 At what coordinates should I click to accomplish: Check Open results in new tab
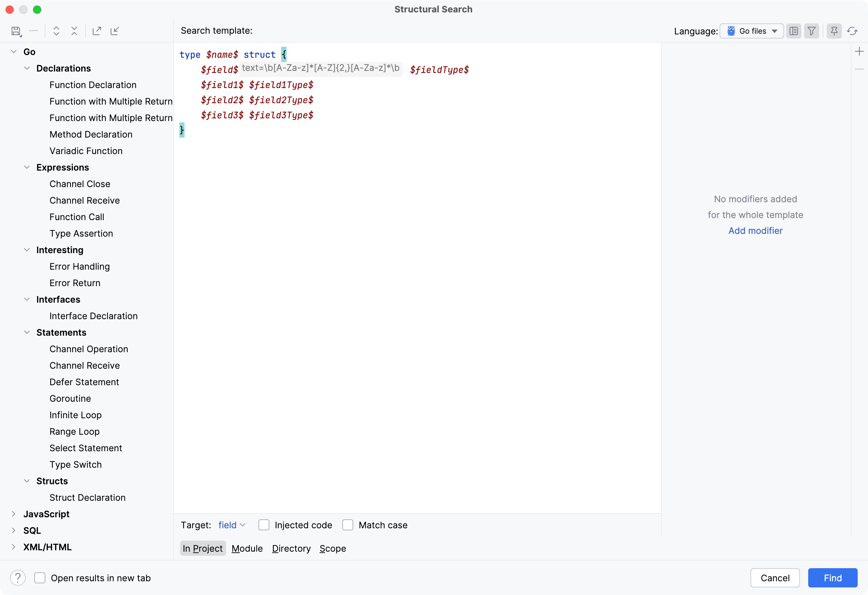(40, 578)
